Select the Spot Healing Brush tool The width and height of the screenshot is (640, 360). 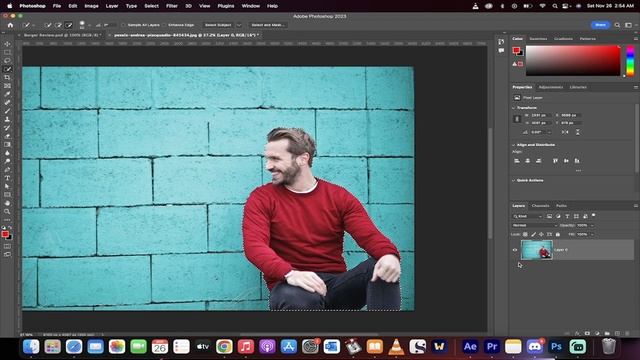7,102
